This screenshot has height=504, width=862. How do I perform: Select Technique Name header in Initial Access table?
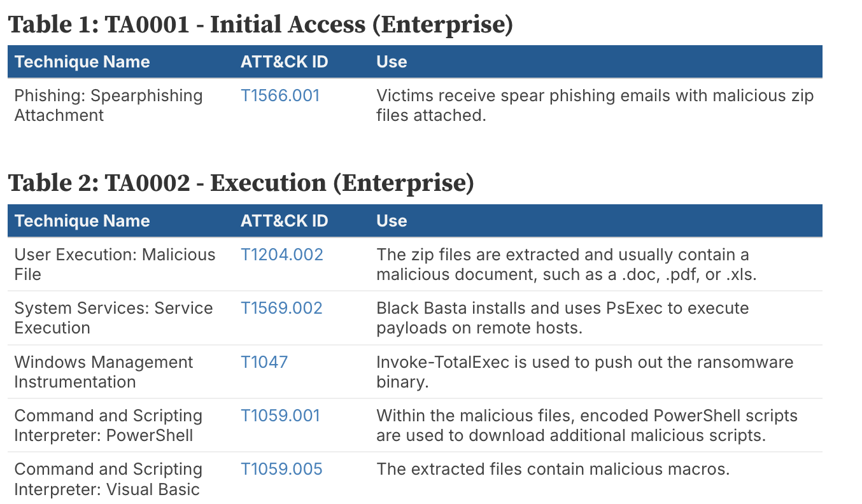82,62
